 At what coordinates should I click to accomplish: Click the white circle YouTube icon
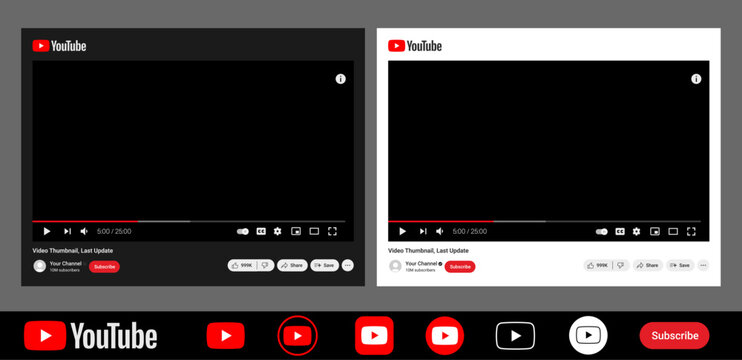(x=588, y=335)
